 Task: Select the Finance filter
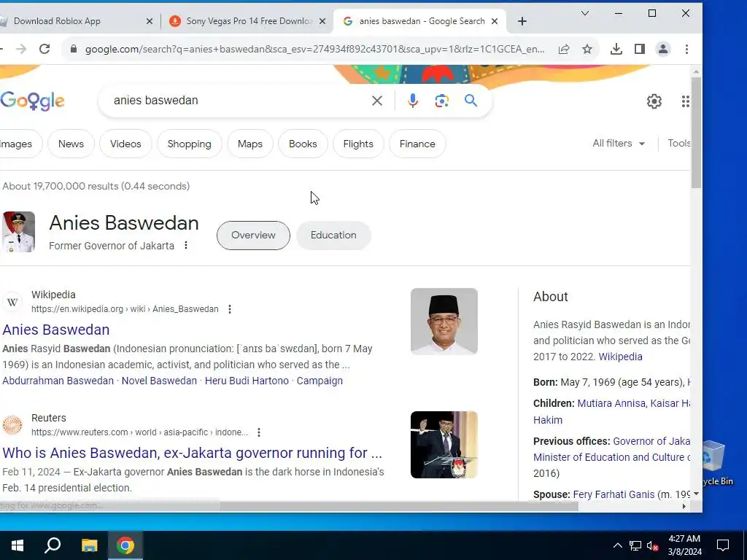coord(417,144)
